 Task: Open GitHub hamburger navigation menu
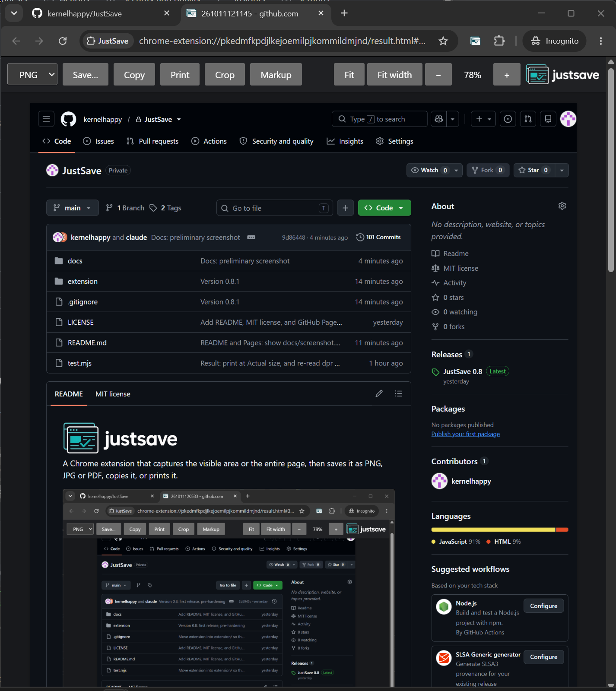pos(46,119)
